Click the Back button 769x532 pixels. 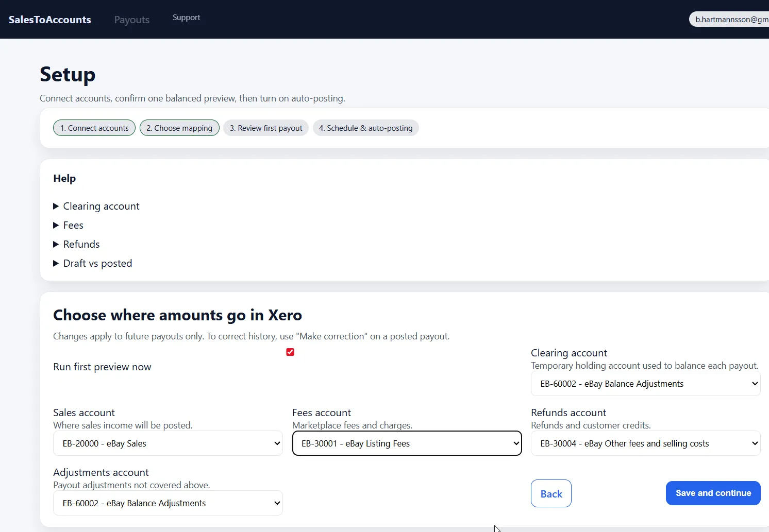click(550, 493)
